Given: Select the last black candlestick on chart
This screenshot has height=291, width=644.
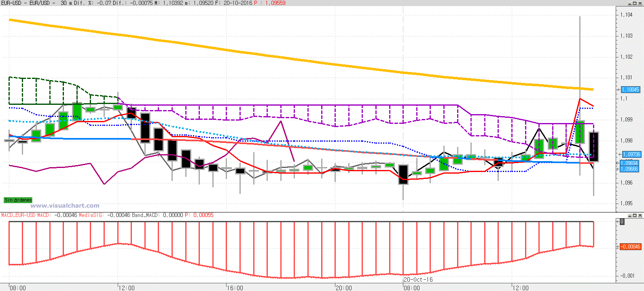Looking at the screenshot, I should [x=593, y=147].
